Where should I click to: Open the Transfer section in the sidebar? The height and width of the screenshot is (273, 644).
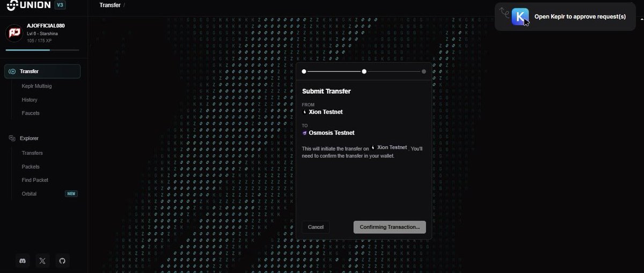click(x=42, y=71)
